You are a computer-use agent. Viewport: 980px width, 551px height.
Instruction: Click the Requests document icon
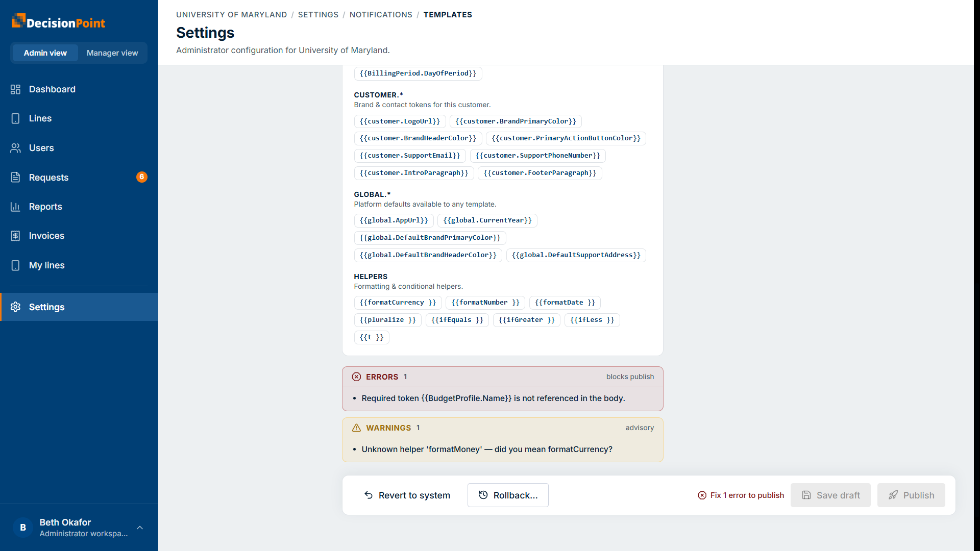coord(15,177)
